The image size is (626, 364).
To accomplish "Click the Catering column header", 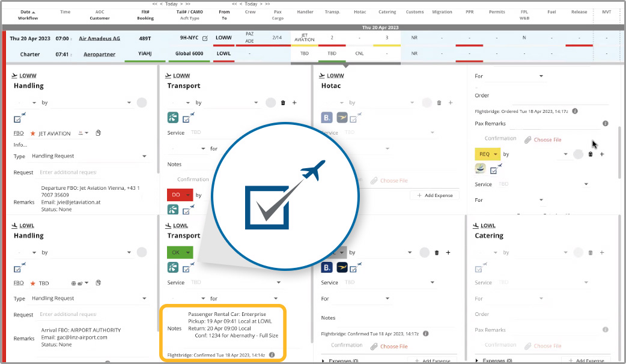I will (x=388, y=11).
